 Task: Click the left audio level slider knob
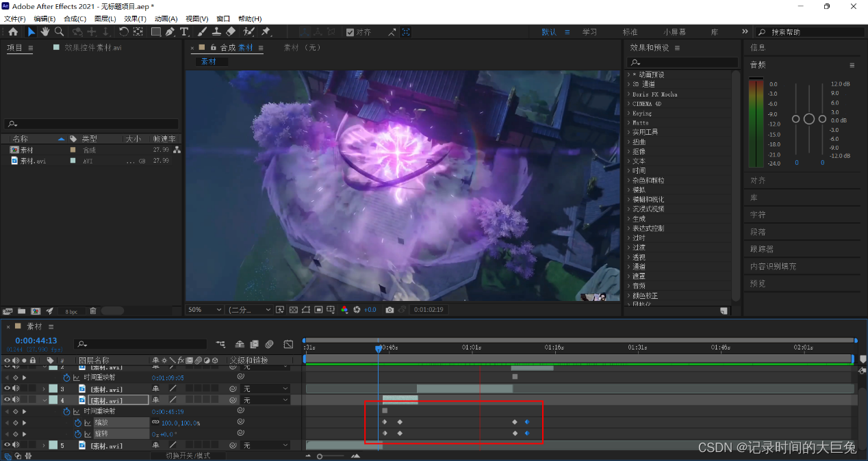tap(795, 119)
